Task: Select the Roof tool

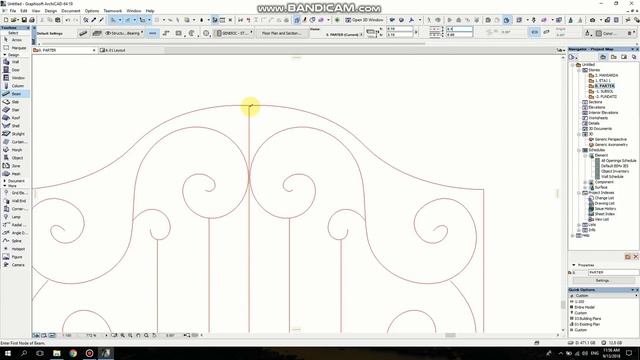Action: tap(15, 118)
